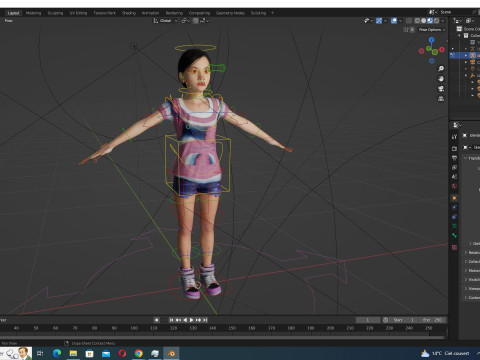Jump to timeline end frame
The width and height of the screenshot is (480, 360).
pos(205,320)
